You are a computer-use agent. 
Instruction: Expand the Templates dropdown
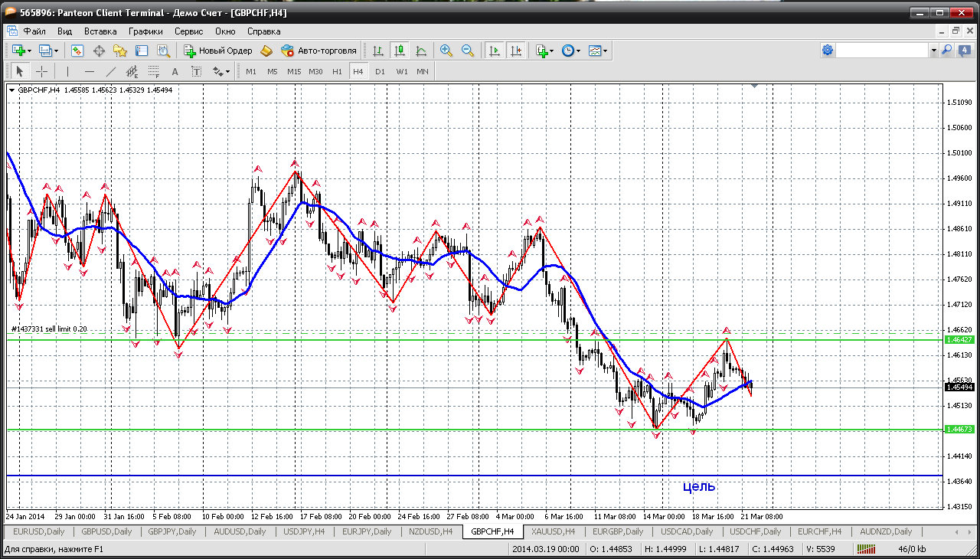[x=606, y=51]
